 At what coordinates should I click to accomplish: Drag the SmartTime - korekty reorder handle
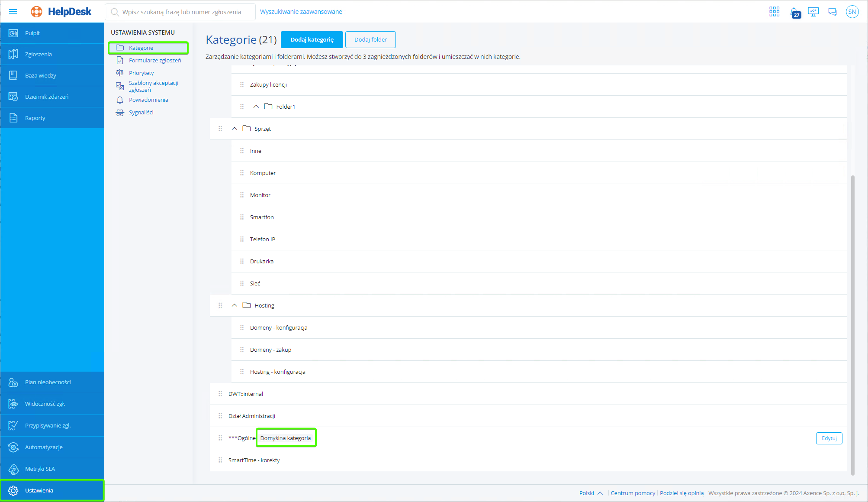[221, 460]
